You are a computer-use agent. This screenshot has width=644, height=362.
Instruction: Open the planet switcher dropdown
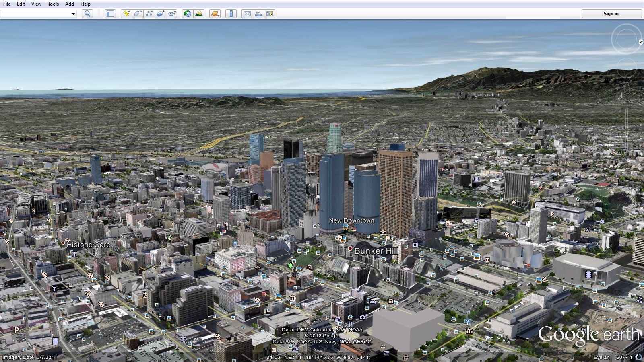[215, 14]
